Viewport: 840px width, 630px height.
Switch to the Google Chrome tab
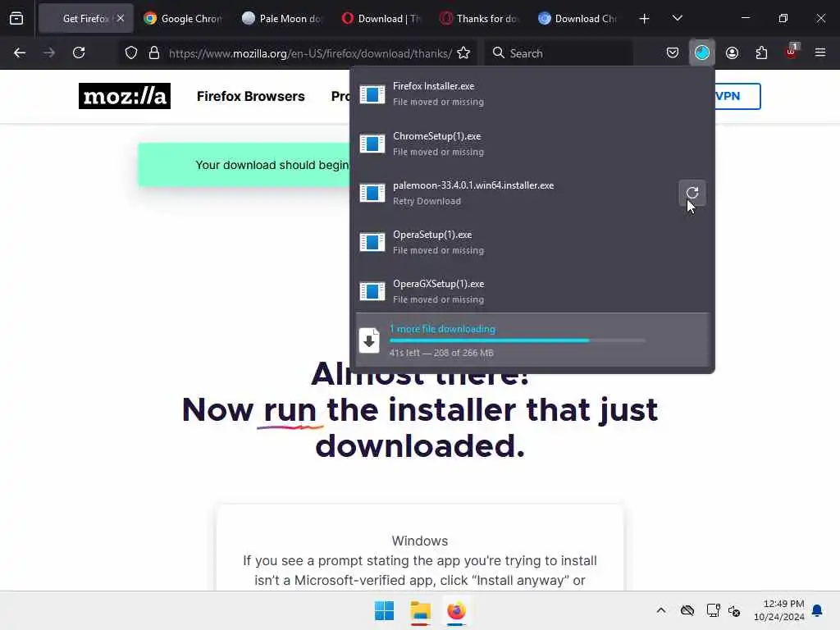[183, 18]
